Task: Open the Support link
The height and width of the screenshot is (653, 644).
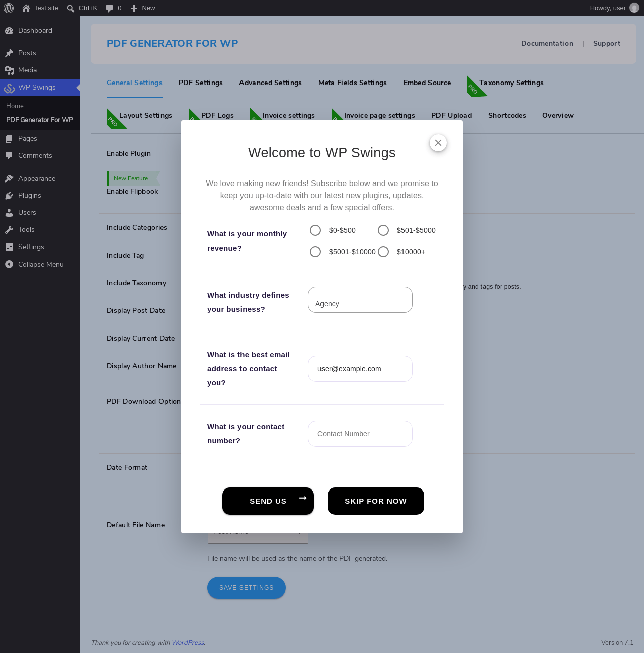Action: (x=607, y=44)
